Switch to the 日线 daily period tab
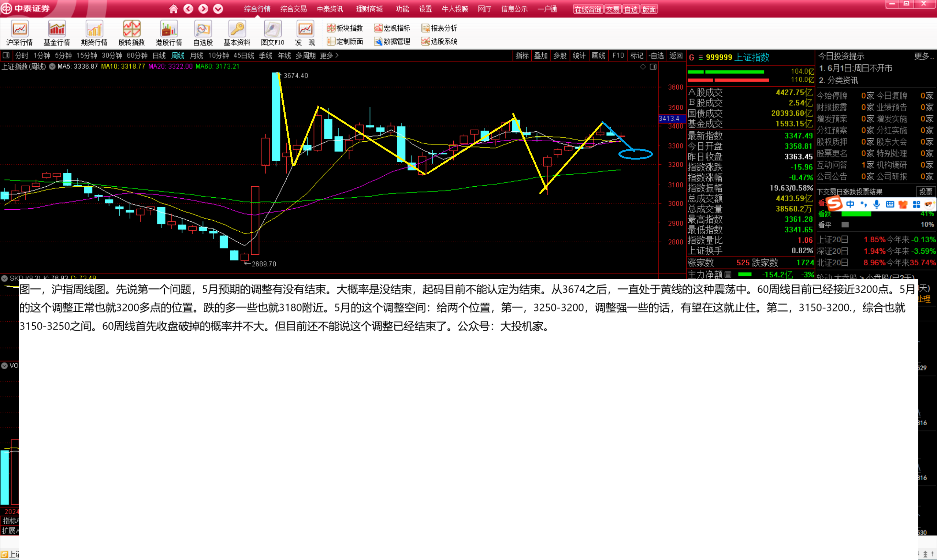Screen dimensions: 937x560 pyautogui.click(x=159, y=56)
